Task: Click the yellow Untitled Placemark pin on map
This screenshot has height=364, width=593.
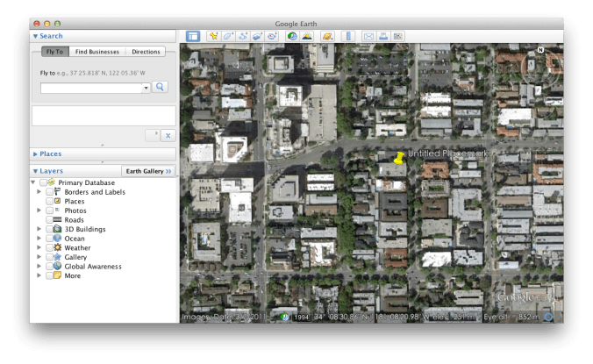Action: click(399, 158)
